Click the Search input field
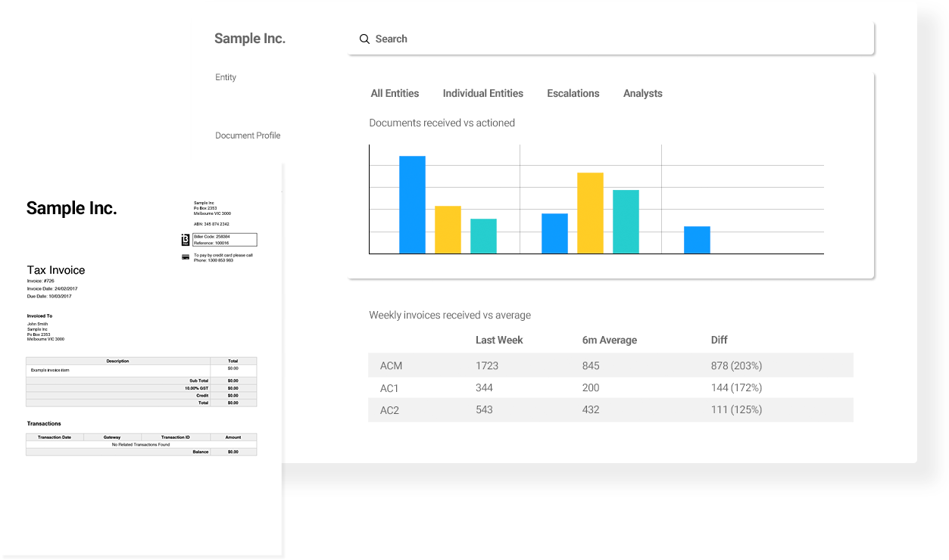 click(530, 39)
